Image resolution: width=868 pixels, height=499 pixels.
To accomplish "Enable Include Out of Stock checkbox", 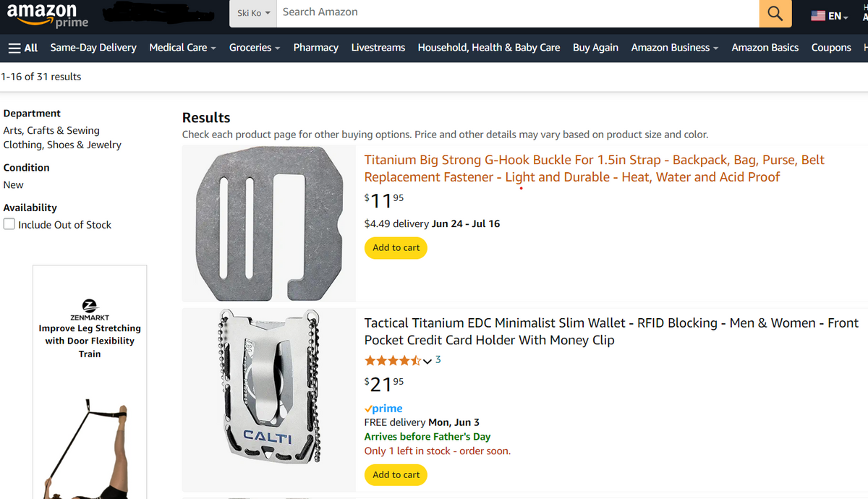I will pyautogui.click(x=9, y=224).
